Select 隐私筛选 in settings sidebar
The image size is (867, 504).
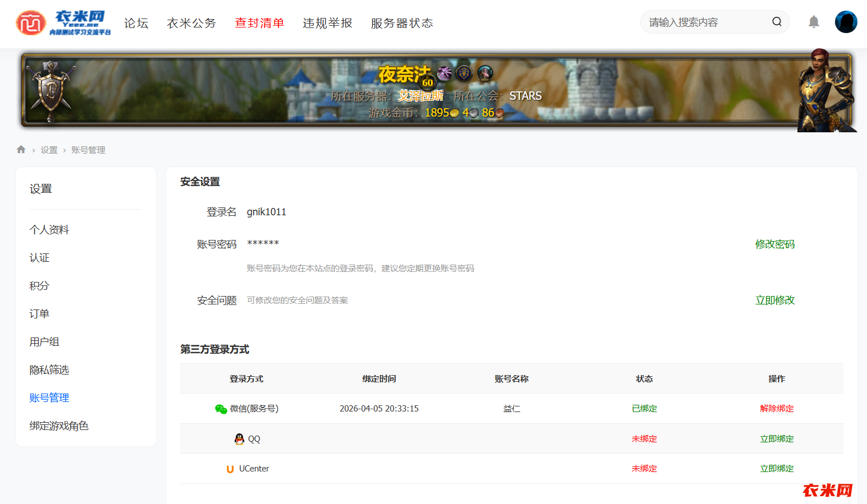click(49, 370)
